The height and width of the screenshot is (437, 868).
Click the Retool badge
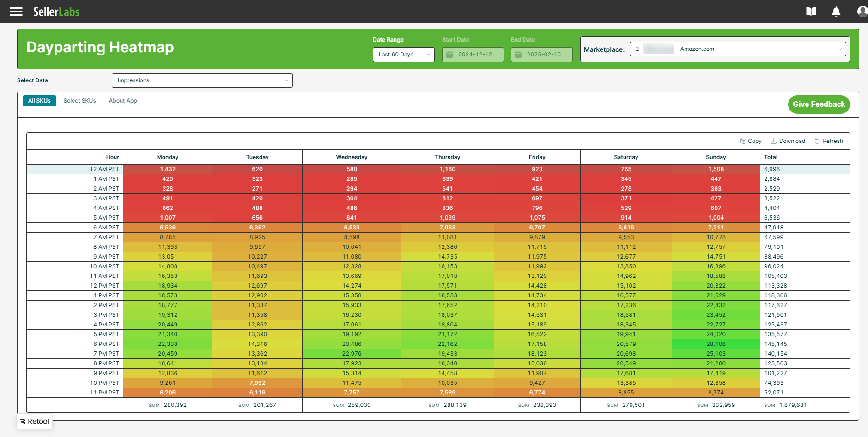[x=35, y=421]
